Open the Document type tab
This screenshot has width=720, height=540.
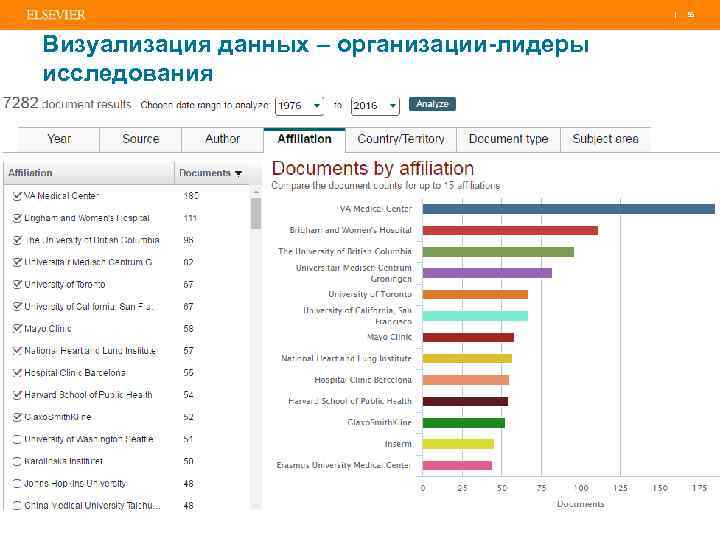point(508,139)
